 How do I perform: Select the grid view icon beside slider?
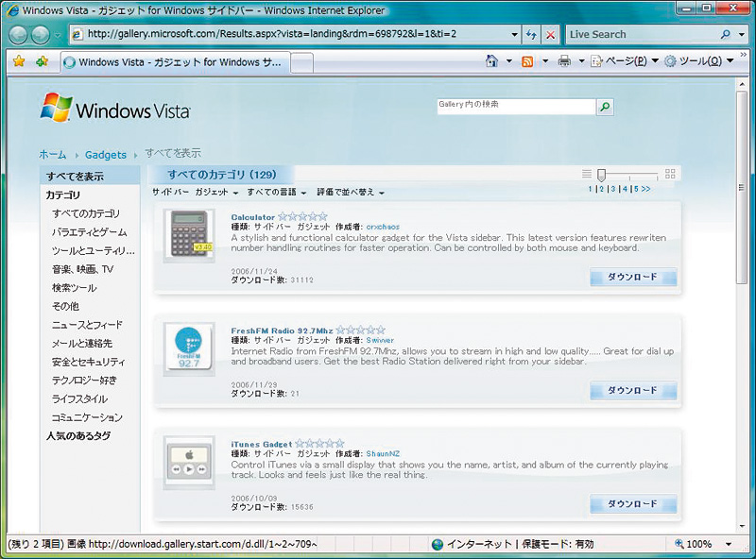pos(670,174)
